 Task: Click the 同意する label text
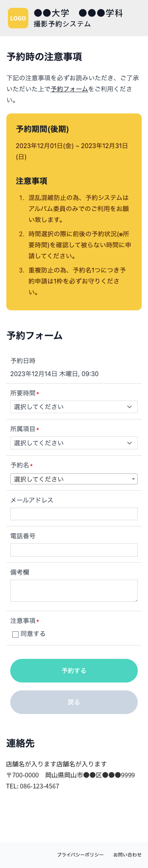pyautogui.click(x=33, y=634)
